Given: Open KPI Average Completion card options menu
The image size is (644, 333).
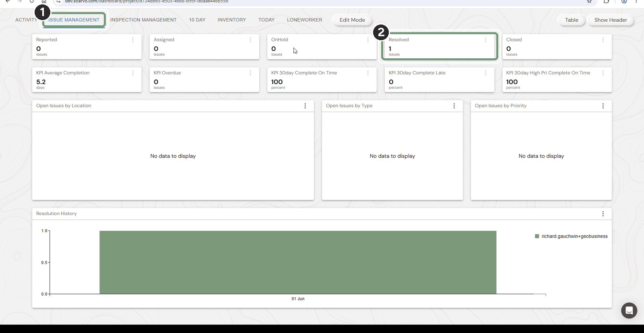Looking at the screenshot, I should click(x=133, y=73).
